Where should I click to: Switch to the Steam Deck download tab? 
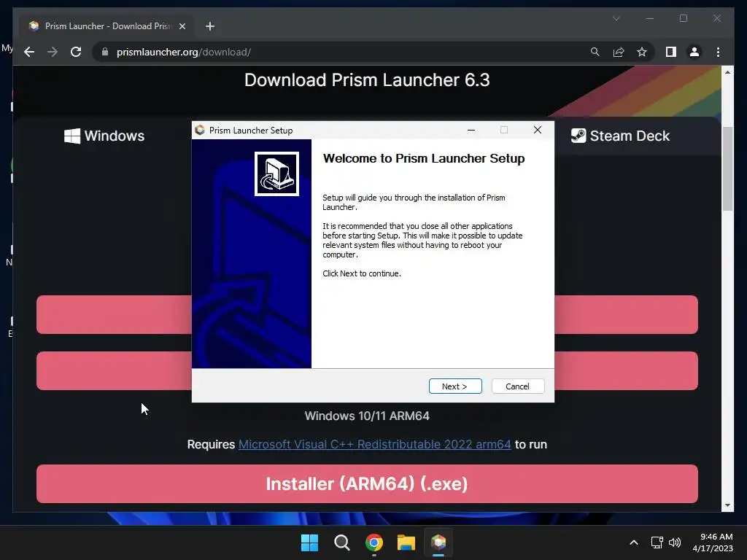pyautogui.click(x=620, y=136)
